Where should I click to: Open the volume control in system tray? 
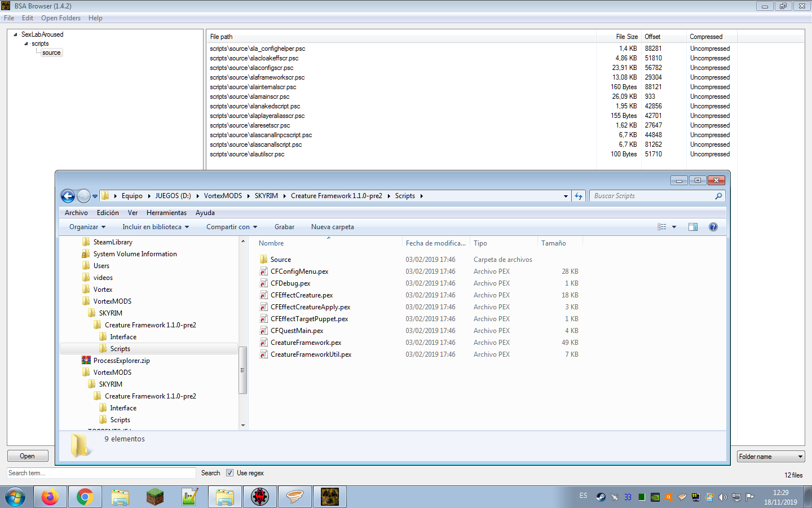[x=723, y=497]
